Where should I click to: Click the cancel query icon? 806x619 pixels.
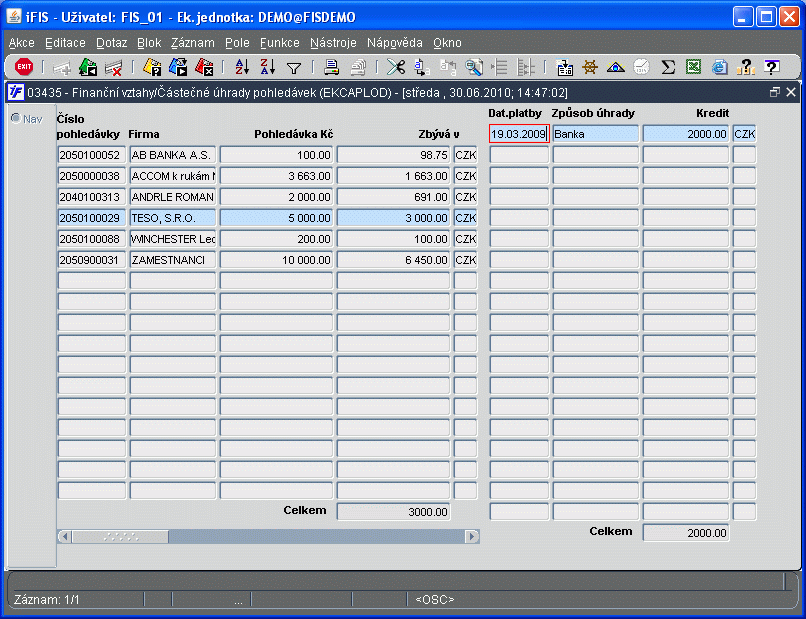(x=204, y=67)
